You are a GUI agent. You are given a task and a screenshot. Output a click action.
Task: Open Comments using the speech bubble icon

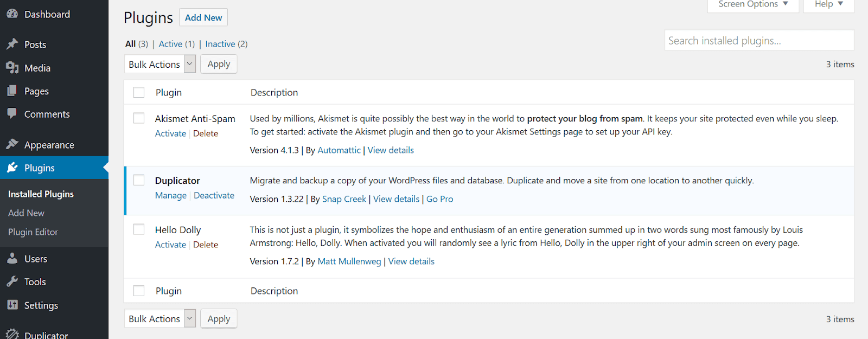tap(12, 114)
